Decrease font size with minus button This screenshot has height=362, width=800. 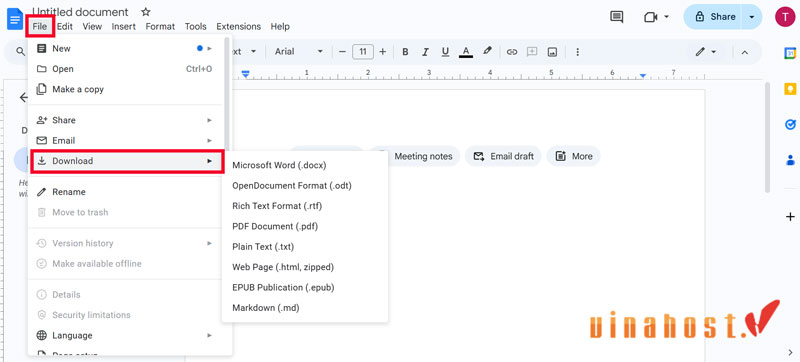click(x=342, y=51)
